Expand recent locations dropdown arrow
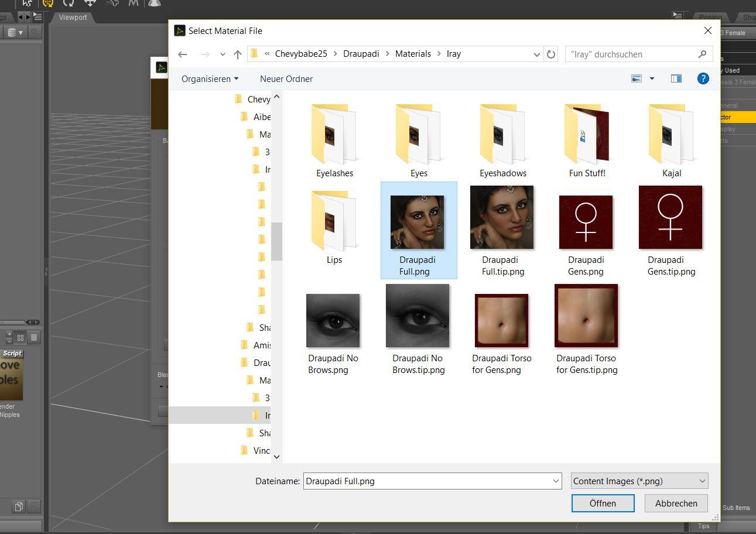Image resolution: width=756 pixels, height=534 pixels. click(x=223, y=54)
